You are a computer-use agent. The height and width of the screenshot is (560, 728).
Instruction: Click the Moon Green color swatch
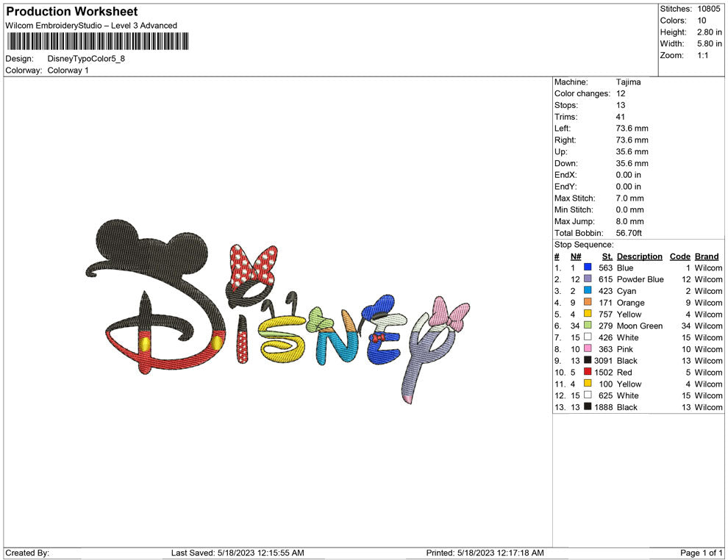(x=588, y=326)
